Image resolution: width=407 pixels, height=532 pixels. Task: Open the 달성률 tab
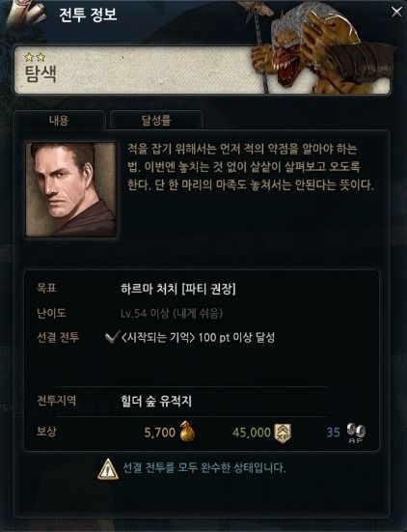coord(156,120)
